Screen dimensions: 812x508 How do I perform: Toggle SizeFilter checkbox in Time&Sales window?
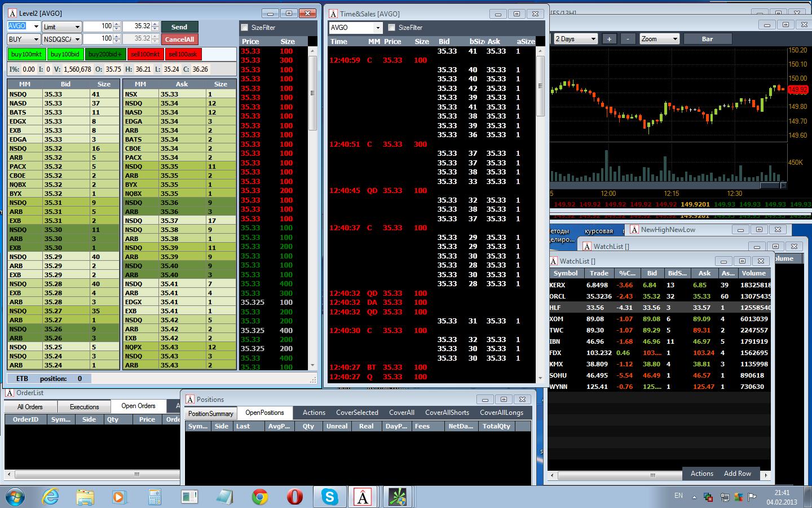point(392,27)
